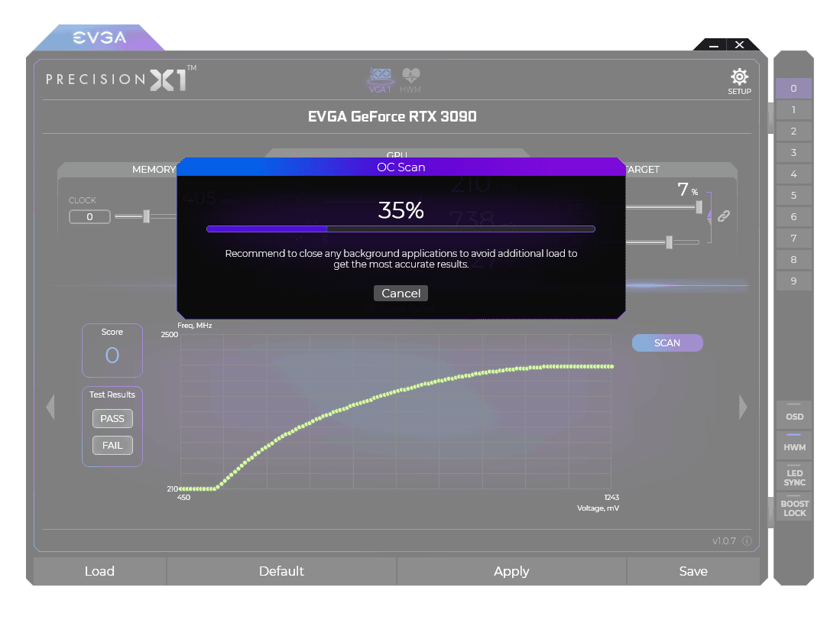Select profile slot 2

pyautogui.click(x=793, y=131)
